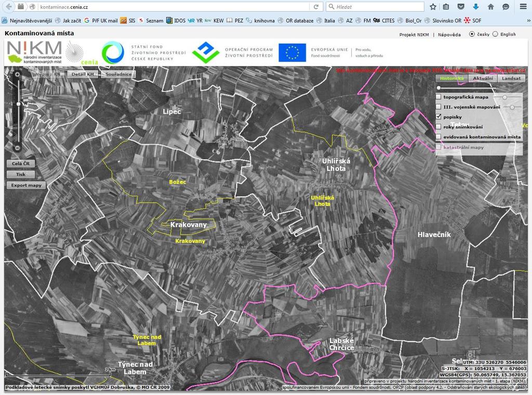This screenshot has height=395, width=532.
Task: Open the downloads arrow icon
Action: (476, 7)
